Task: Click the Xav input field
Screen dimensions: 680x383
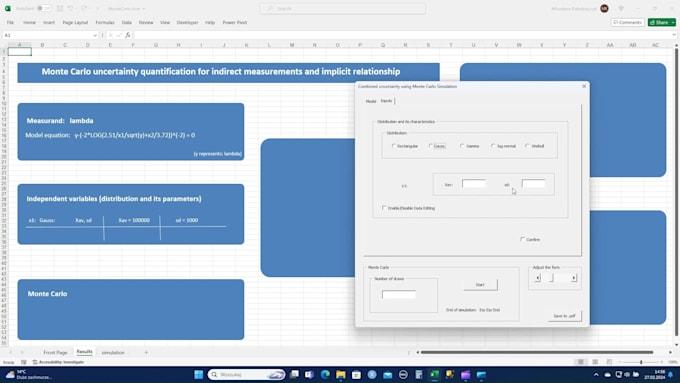Action: [474, 184]
